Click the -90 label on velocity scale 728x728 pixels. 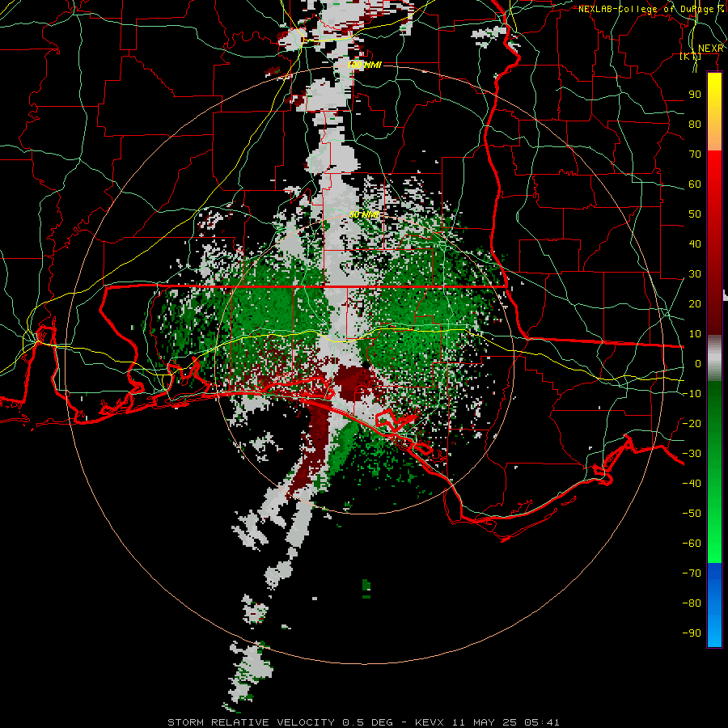tap(692, 633)
